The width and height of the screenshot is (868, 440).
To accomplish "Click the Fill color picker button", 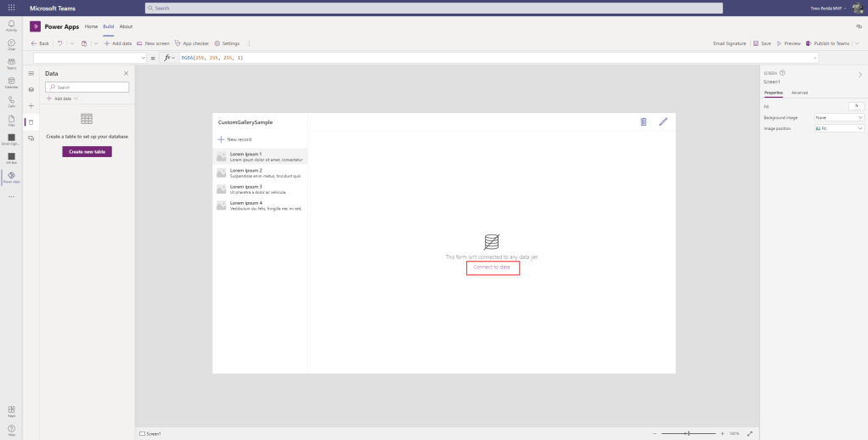I will 855,106.
